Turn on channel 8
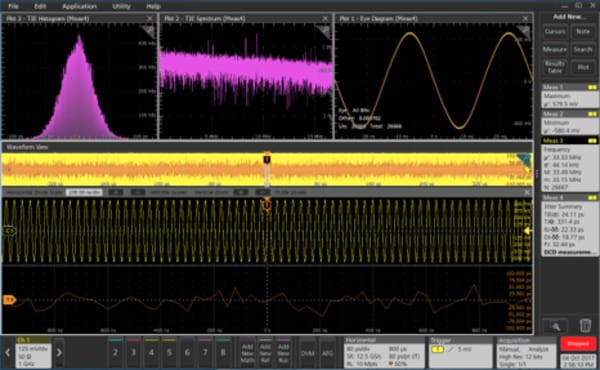The width and height of the screenshot is (600, 370). (x=223, y=352)
